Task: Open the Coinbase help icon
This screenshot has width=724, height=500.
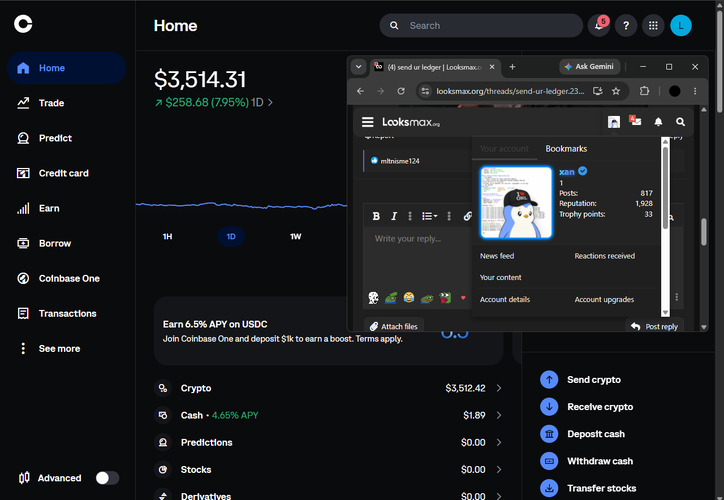Action: click(x=626, y=25)
